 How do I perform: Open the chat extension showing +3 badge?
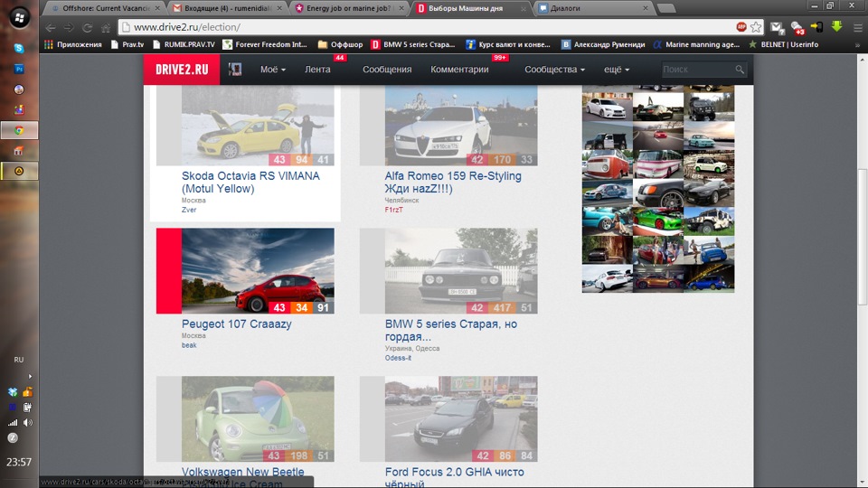point(797,27)
